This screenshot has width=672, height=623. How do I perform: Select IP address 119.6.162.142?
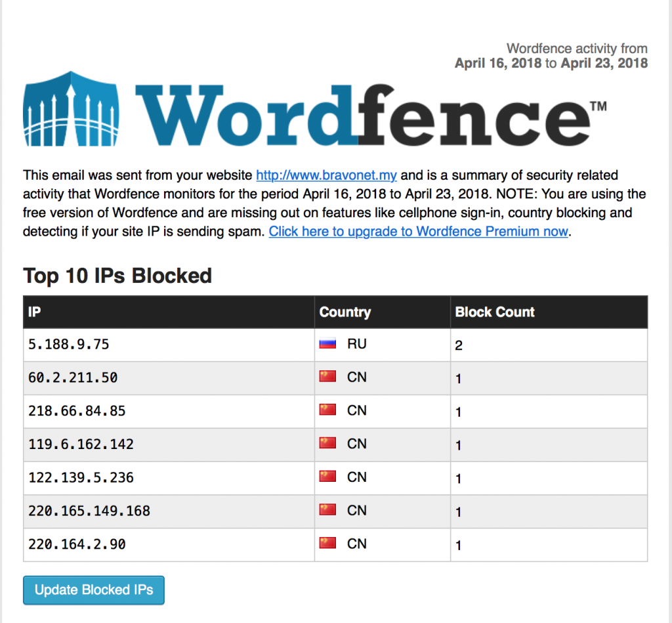click(x=81, y=444)
